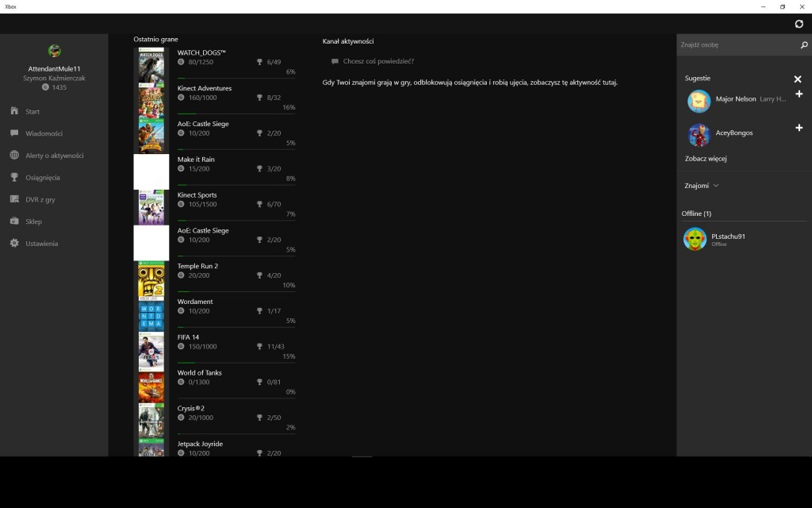Image resolution: width=812 pixels, height=508 pixels.
Task: Open the Ostatnio grane heading
Action: pos(155,40)
